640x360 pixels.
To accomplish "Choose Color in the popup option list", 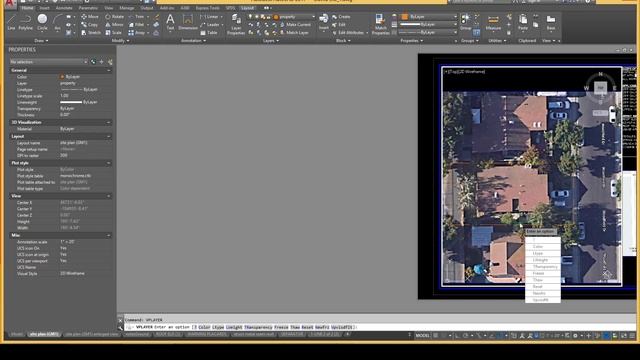I will 542,247.
